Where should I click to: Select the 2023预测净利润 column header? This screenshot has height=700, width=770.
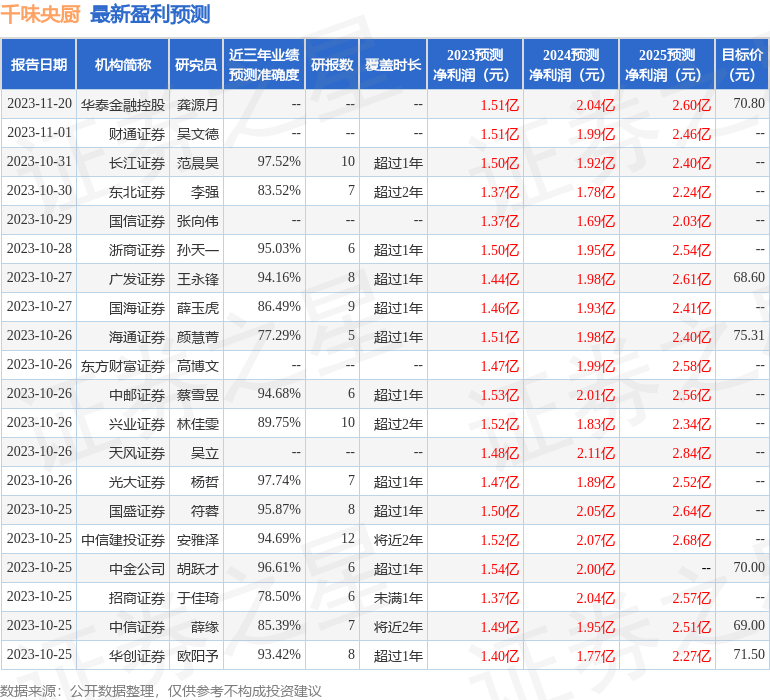475,64
